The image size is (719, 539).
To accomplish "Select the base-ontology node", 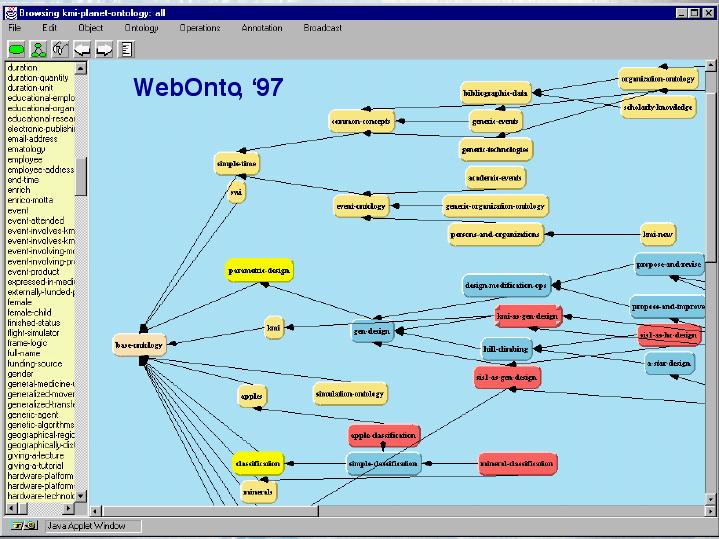I will [x=139, y=345].
